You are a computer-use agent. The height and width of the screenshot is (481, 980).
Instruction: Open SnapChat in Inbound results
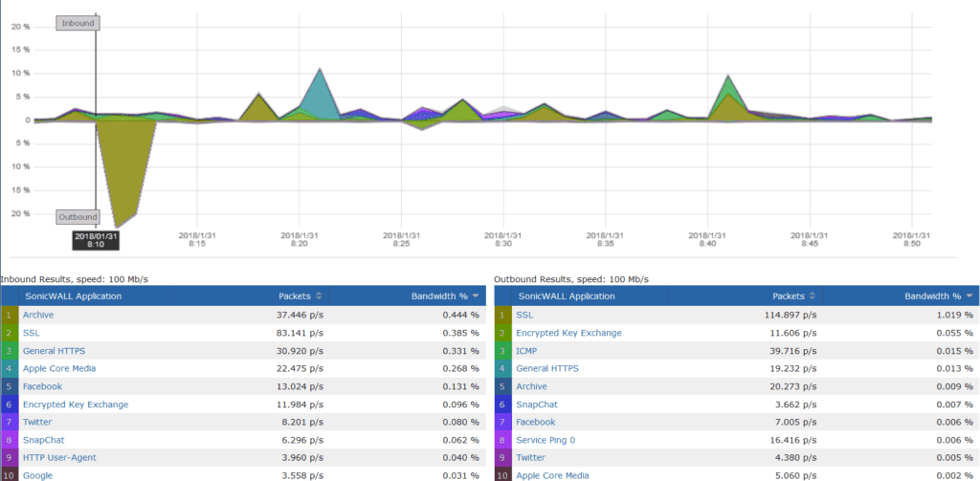[x=44, y=440]
